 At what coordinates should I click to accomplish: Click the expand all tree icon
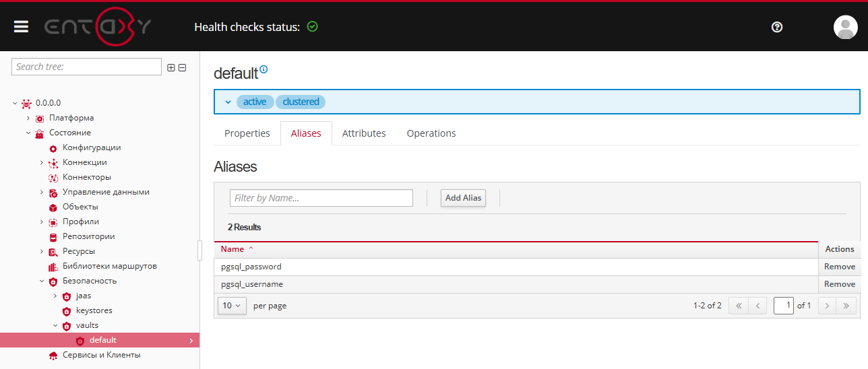(171, 67)
